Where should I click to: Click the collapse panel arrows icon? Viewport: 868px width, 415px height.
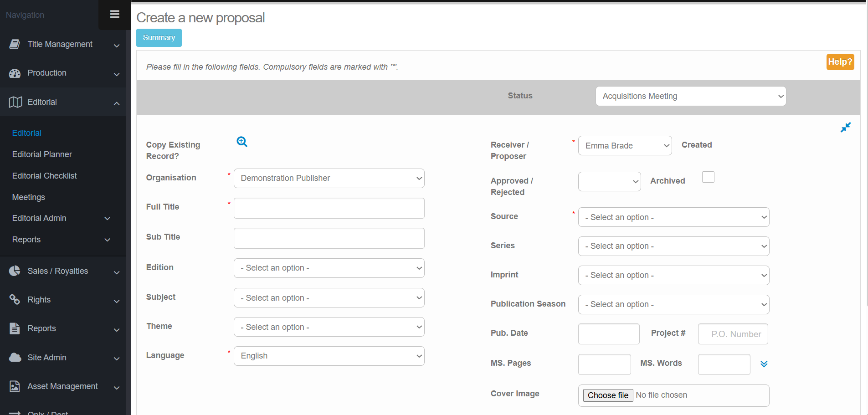coord(845,128)
